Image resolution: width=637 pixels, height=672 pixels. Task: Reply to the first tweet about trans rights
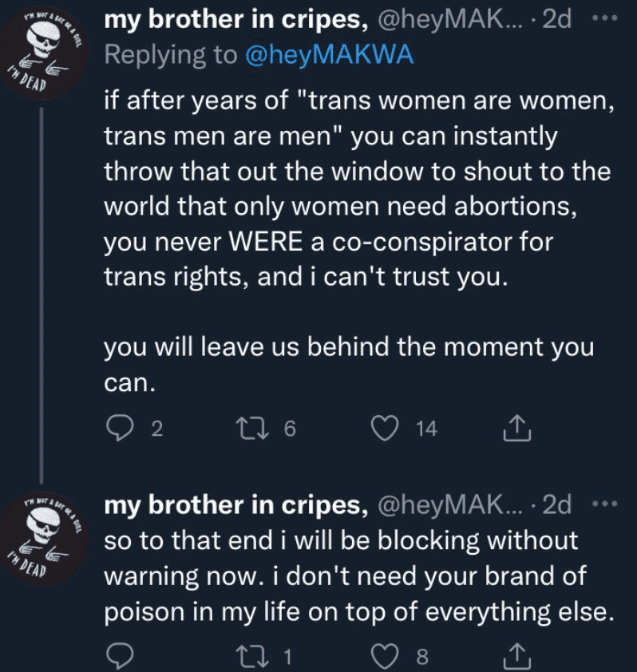click(x=120, y=428)
